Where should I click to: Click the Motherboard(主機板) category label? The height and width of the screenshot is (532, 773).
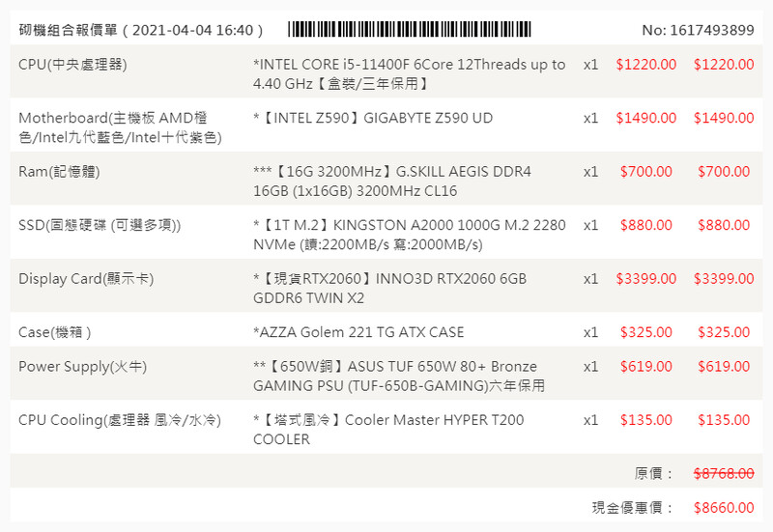pyautogui.click(x=120, y=127)
